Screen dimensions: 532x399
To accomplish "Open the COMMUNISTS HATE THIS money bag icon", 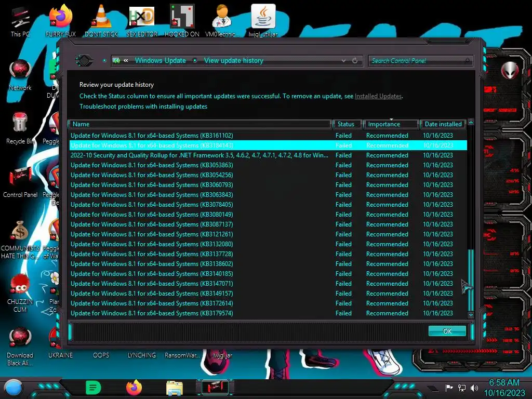I will pyautogui.click(x=20, y=240).
